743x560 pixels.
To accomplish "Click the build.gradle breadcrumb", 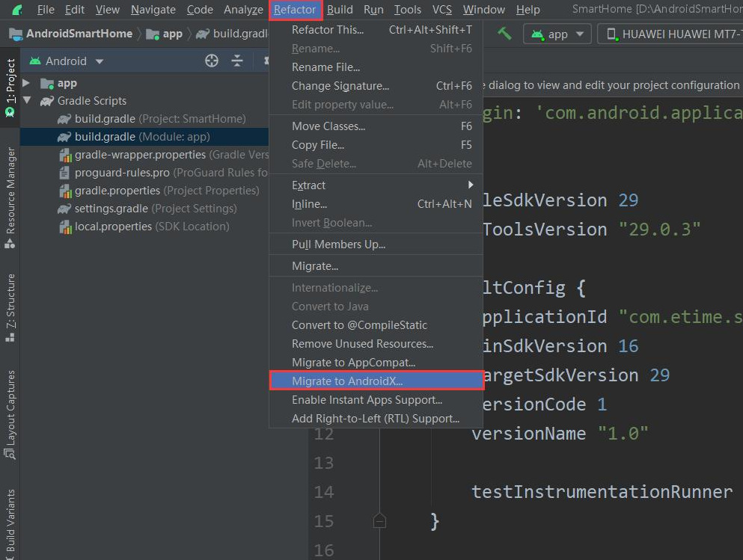I will pos(232,34).
